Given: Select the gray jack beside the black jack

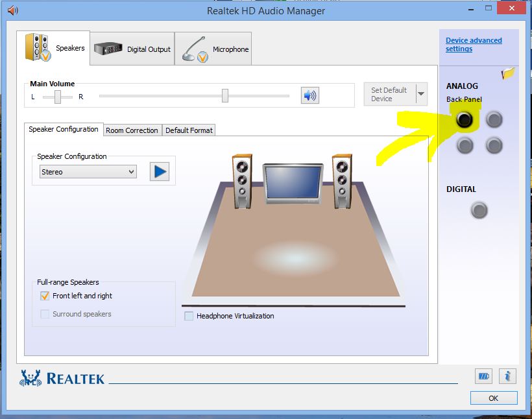Looking at the screenshot, I should [494, 119].
